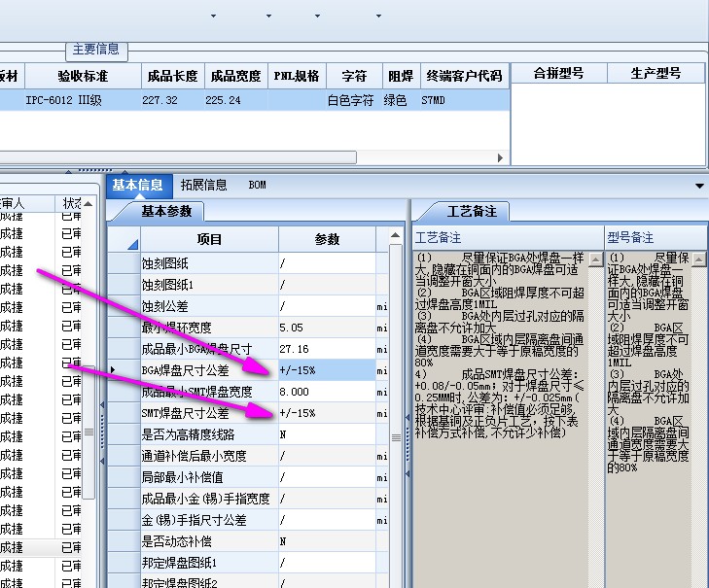Click the main info horizontal scrollbar thumb
Viewport: 709px width, 588px height.
point(178,157)
